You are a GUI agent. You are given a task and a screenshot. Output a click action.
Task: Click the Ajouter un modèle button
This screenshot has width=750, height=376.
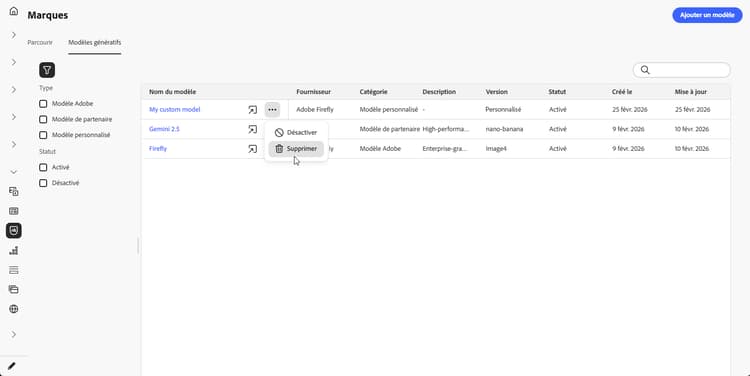click(x=707, y=15)
